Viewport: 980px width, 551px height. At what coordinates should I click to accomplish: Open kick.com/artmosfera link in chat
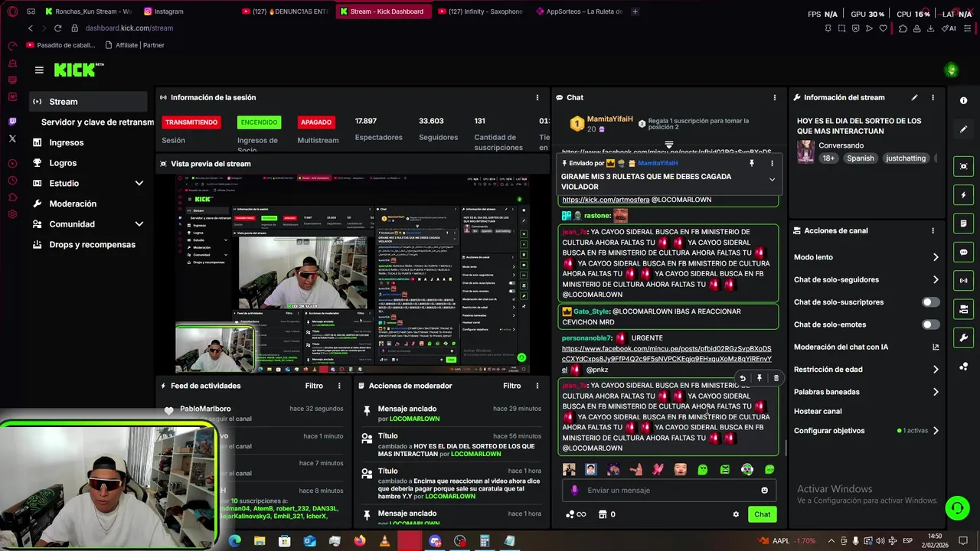coord(605,200)
